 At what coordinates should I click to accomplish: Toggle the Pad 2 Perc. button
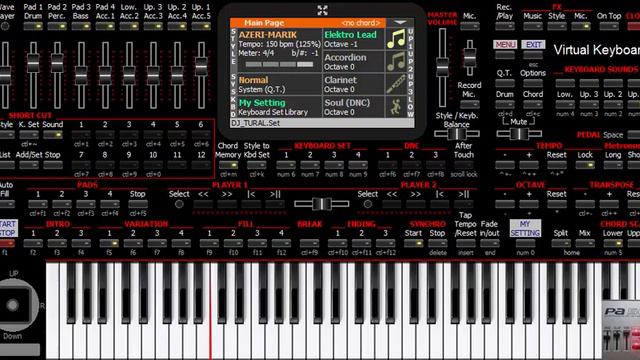point(57,27)
